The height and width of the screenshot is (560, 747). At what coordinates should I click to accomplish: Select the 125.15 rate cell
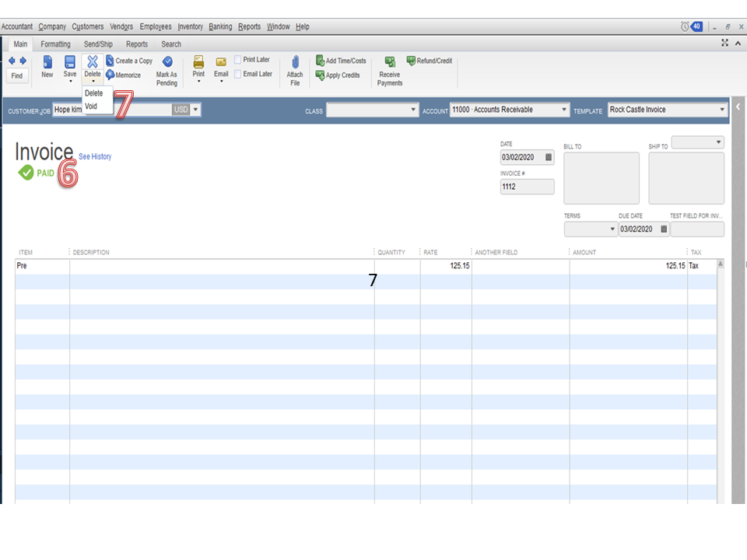[446, 266]
